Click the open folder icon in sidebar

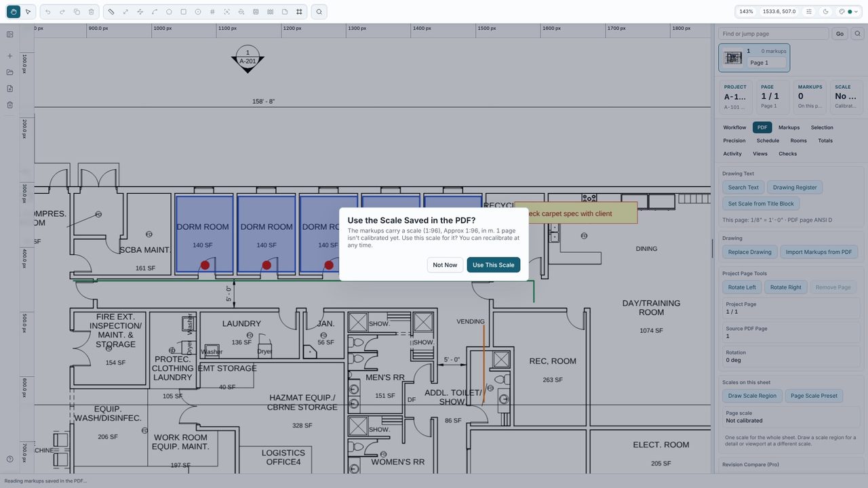click(x=9, y=72)
